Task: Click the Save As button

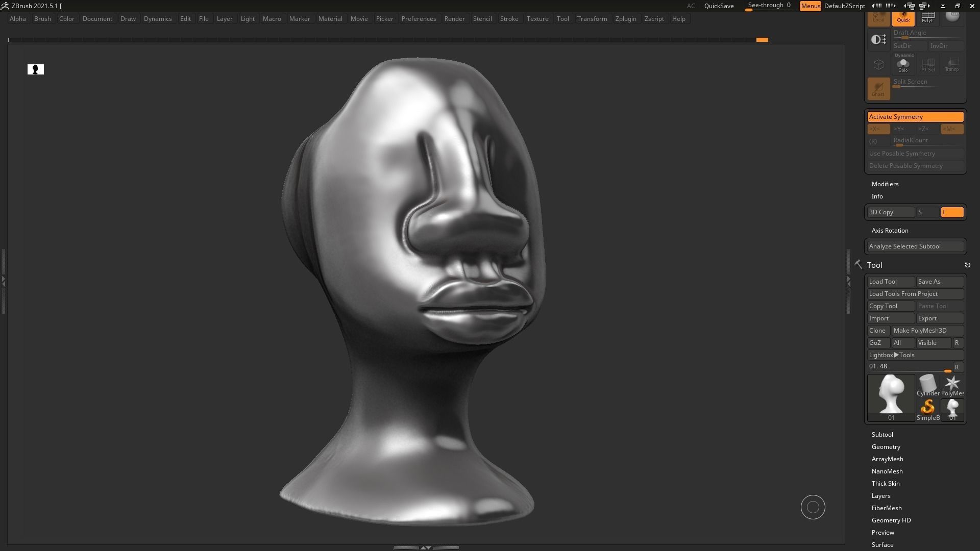Action: pyautogui.click(x=940, y=282)
